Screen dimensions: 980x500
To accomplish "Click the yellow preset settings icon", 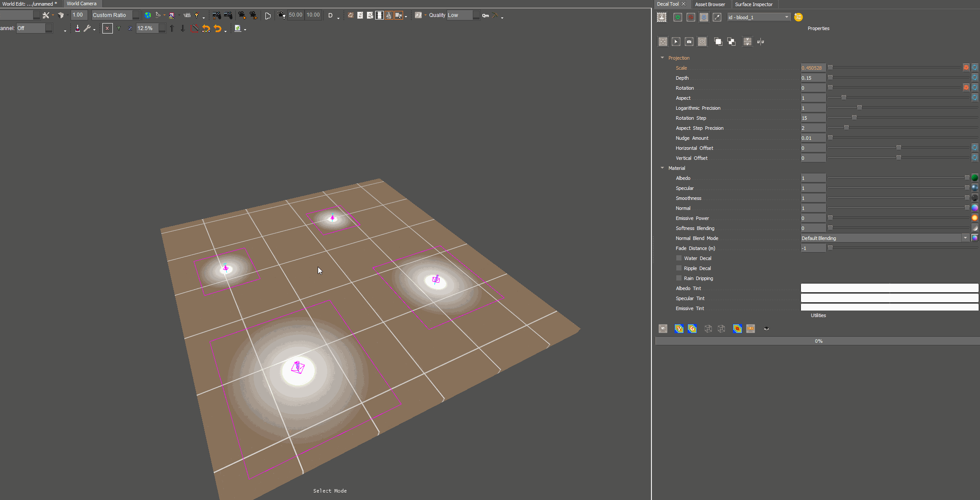I will click(x=798, y=17).
